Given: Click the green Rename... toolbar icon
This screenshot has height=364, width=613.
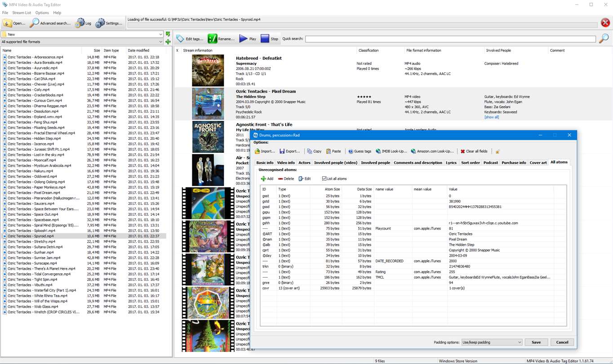Looking at the screenshot, I should 221,39.
